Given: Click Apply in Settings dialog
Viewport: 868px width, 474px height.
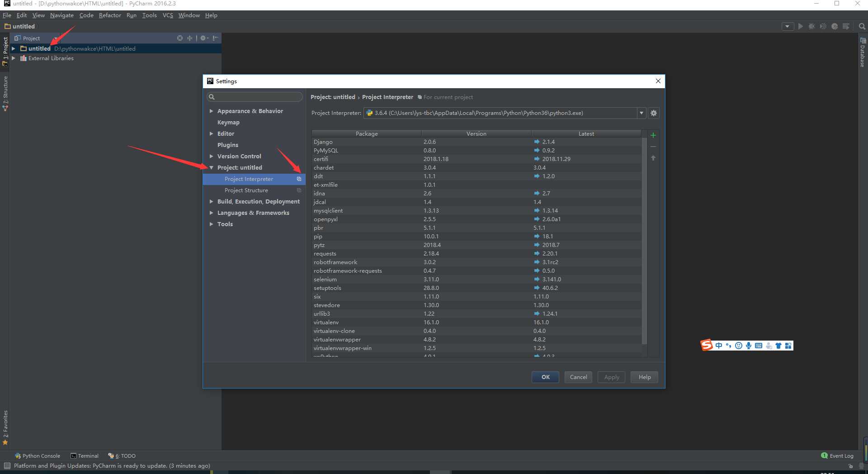Looking at the screenshot, I should point(611,377).
